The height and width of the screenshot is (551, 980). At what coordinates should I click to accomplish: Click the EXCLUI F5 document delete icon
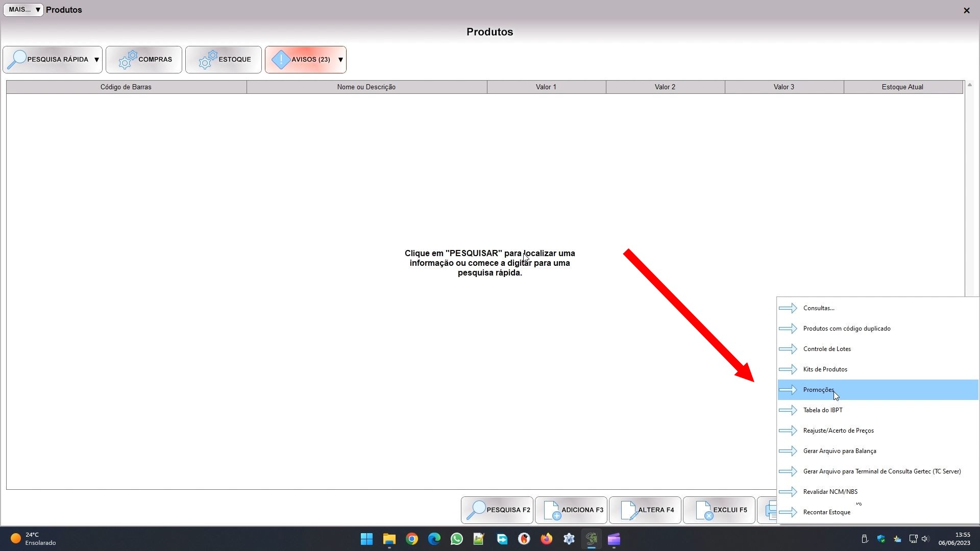[x=704, y=510]
